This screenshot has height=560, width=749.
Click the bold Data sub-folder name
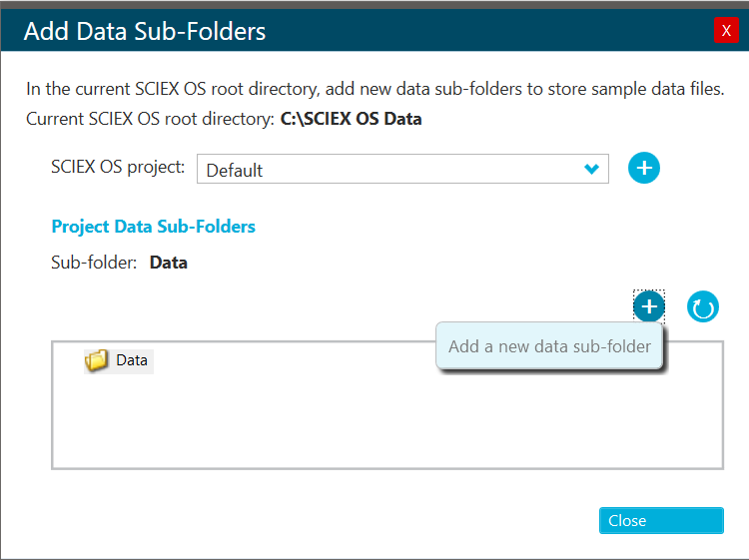point(169,264)
